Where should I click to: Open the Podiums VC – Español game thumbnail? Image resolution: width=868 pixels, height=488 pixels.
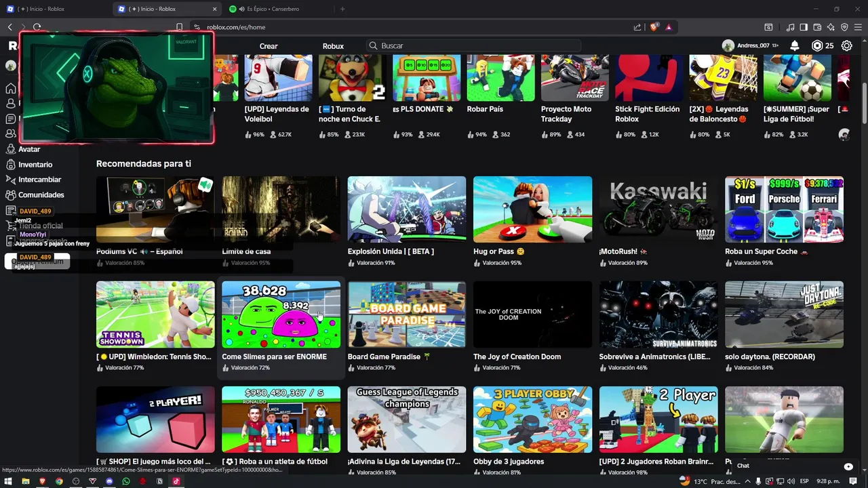tap(155, 209)
